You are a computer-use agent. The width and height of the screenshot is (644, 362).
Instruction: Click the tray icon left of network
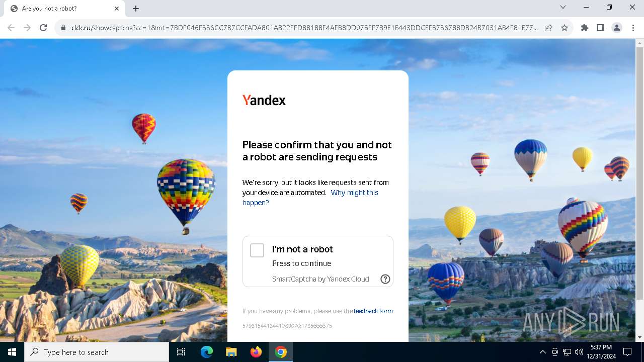[555, 352]
